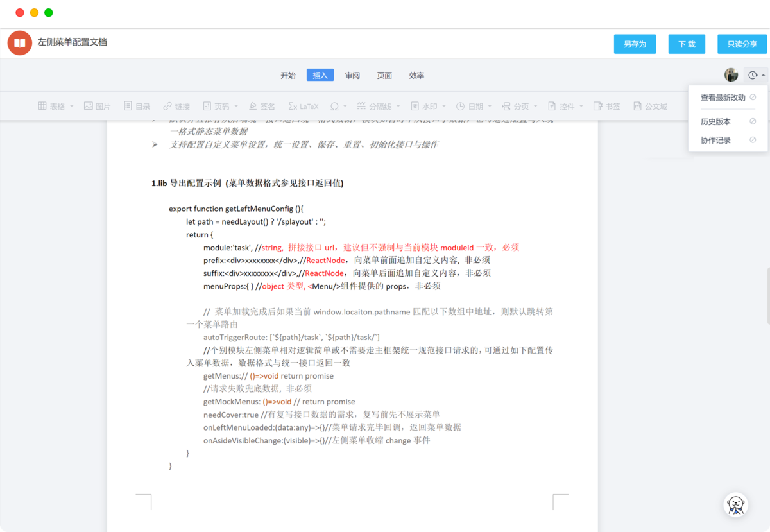Image resolution: width=770 pixels, height=532 pixels.
Task: Click the line starting 'onAsideVisibleChange:'
Action: pos(316,440)
